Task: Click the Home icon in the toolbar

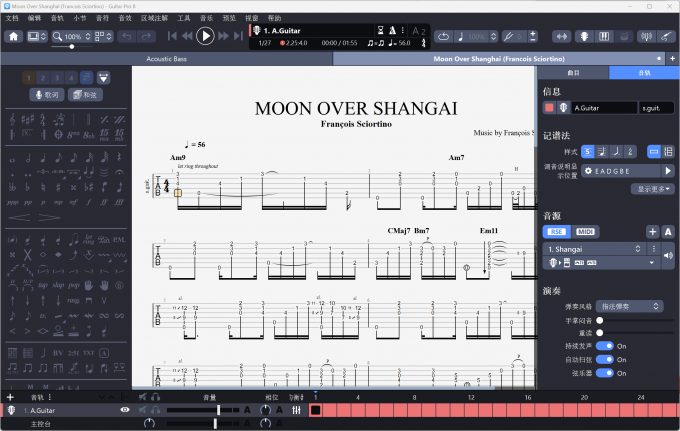Action: 14,36
